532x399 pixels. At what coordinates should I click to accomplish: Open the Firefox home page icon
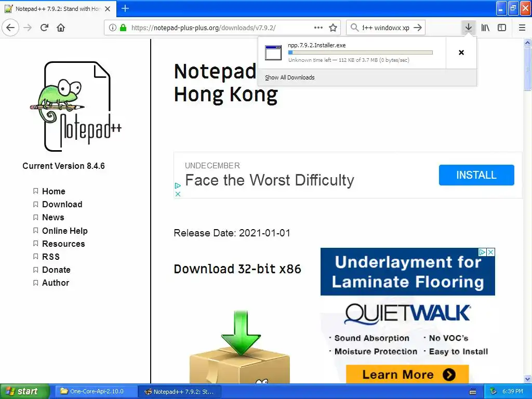pyautogui.click(x=61, y=28)
